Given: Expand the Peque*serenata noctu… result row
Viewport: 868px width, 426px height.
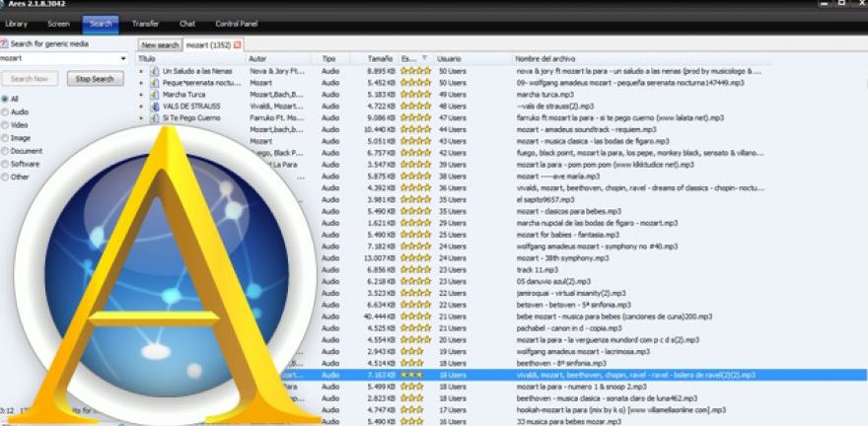Looking at the screenshot, I should coord(141,83).
